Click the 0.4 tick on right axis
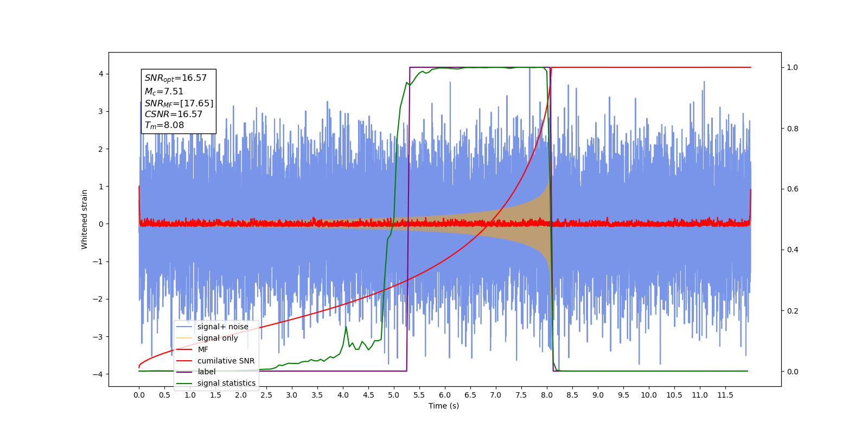Image resolution: width=868 pixels, height=434 pixels. click(x=793, y=250)
